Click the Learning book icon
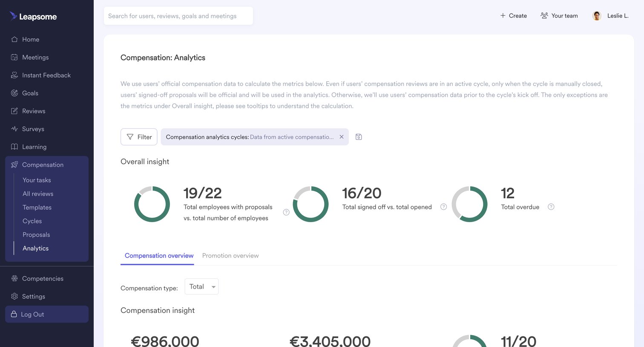Image resolution: width=644 pixels, height=347 pixels. 14,147
